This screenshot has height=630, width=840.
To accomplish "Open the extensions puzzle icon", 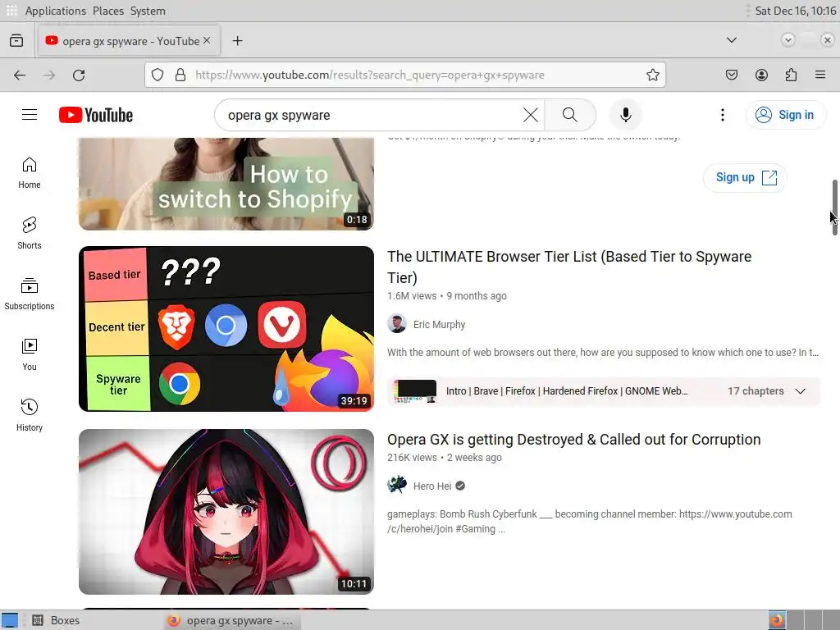I will [x=791, y=75].
